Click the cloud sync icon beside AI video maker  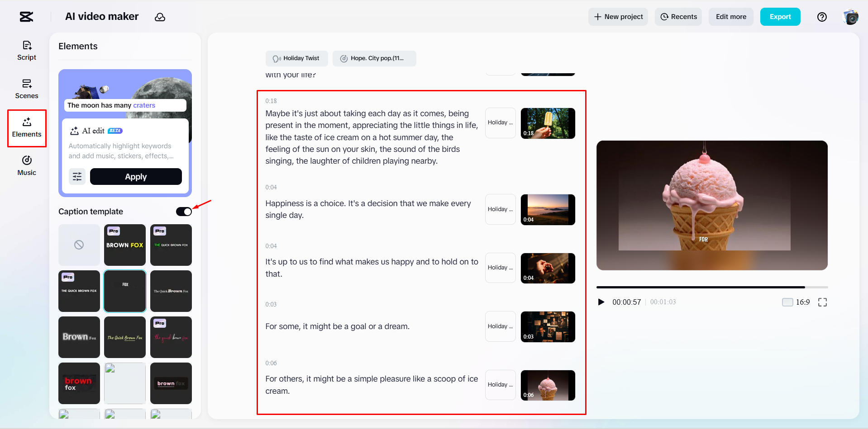click(x=160, y=17)
